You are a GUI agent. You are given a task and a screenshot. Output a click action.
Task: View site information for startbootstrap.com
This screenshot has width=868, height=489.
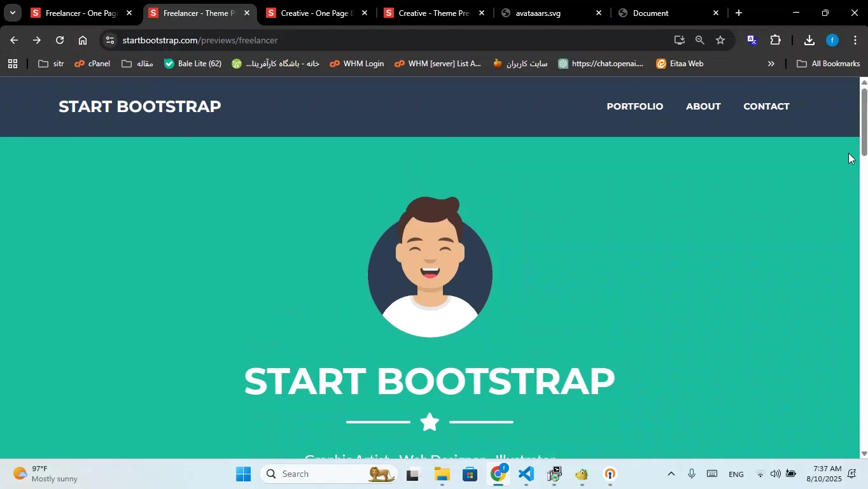[109, 40]
